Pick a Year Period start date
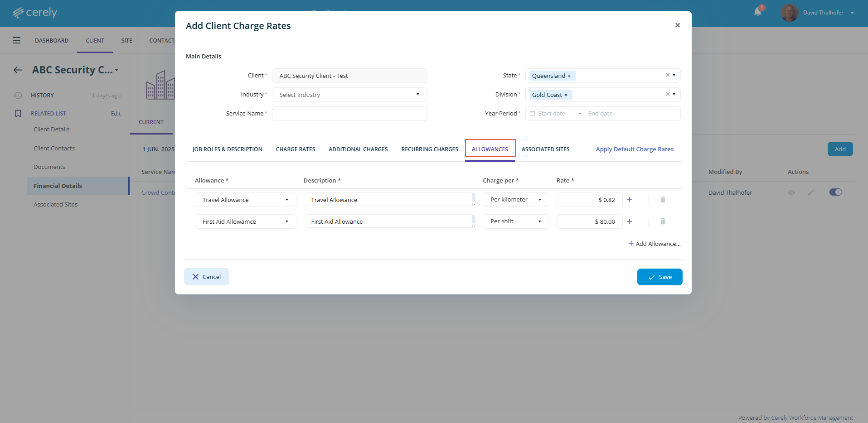The image size is (868, 423). pos(552,114)
